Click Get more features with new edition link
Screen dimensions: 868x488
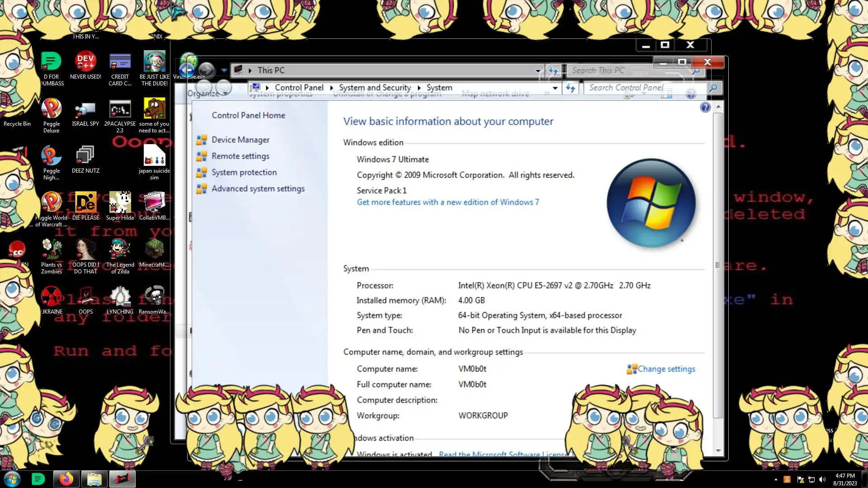click(x=448, y=202)
